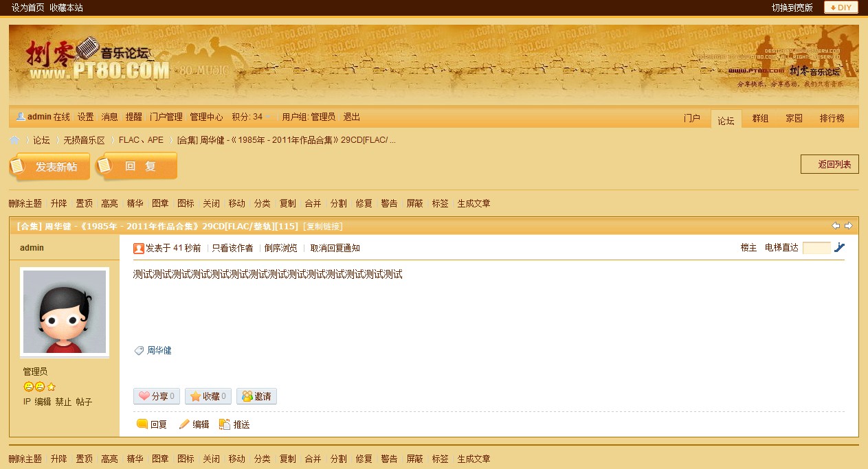Click the 邀请 invite friends button

click(256, 396)
